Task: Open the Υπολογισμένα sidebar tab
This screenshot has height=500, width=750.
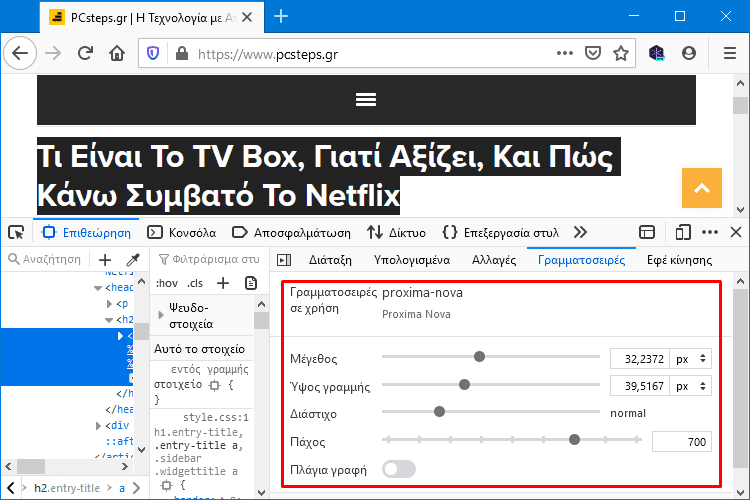Action: (412, 260)
